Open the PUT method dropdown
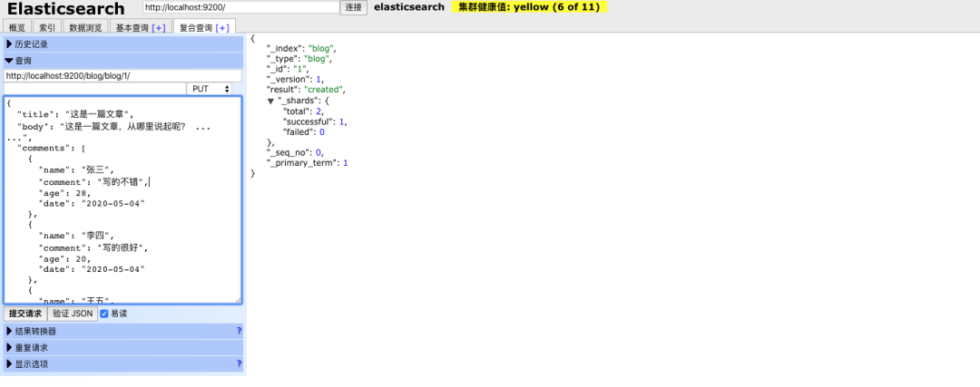 (x=209, y=89)
